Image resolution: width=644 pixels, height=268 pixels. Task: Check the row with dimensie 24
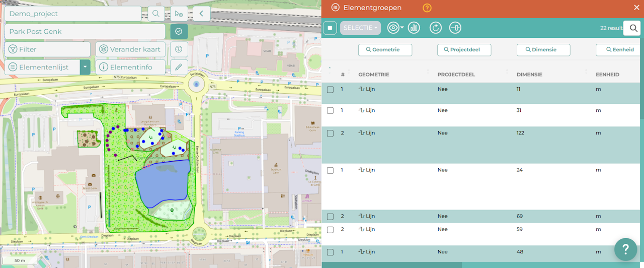[x=330, y=170]
